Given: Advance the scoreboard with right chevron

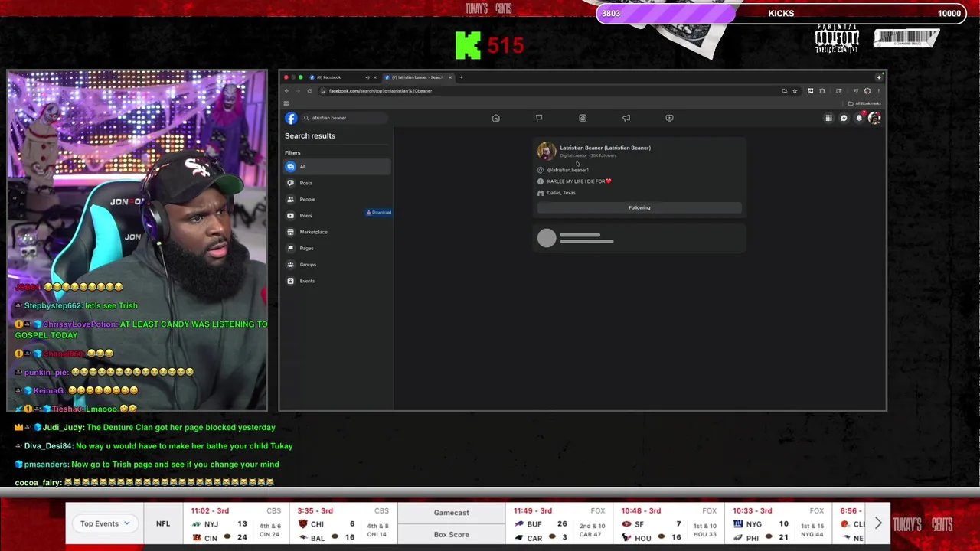Looking at the screenshot, I should pyautogui.click(x=878, y=523).
